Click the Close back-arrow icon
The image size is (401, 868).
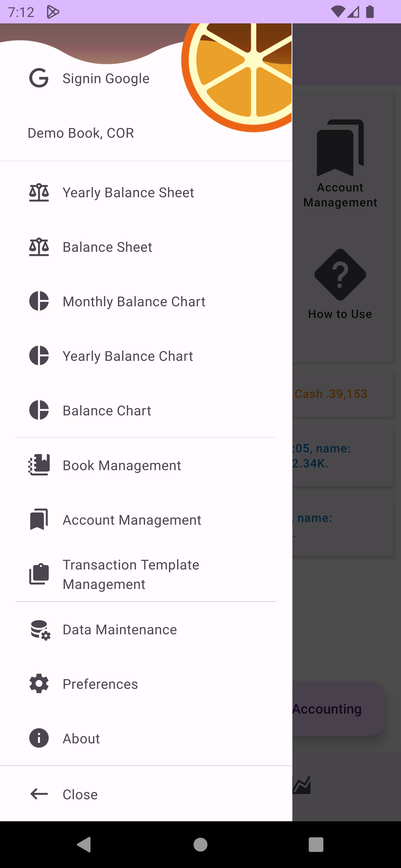click(39, 794)
